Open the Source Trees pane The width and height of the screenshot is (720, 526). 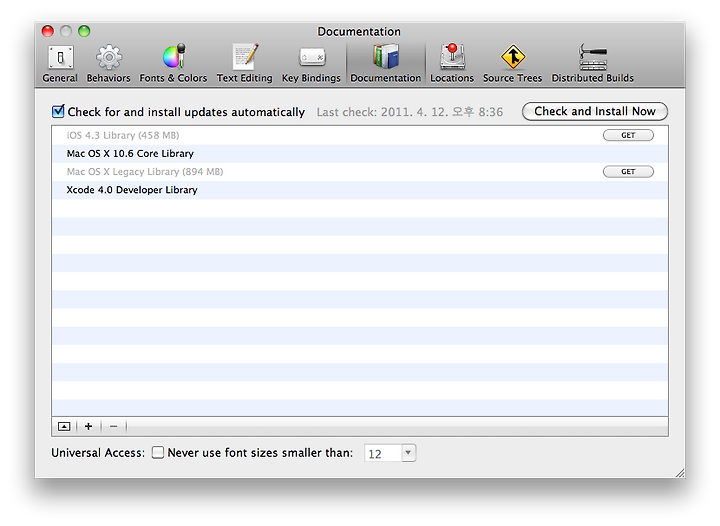click(512, 63)
